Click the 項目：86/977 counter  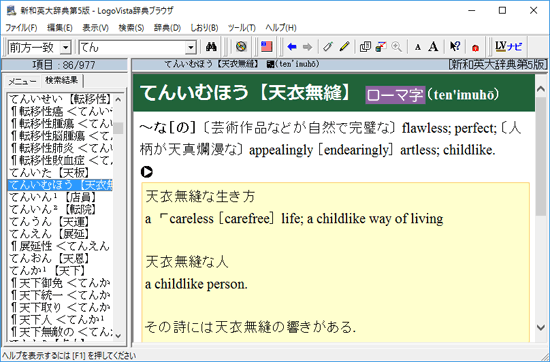[x=64, y=65]
